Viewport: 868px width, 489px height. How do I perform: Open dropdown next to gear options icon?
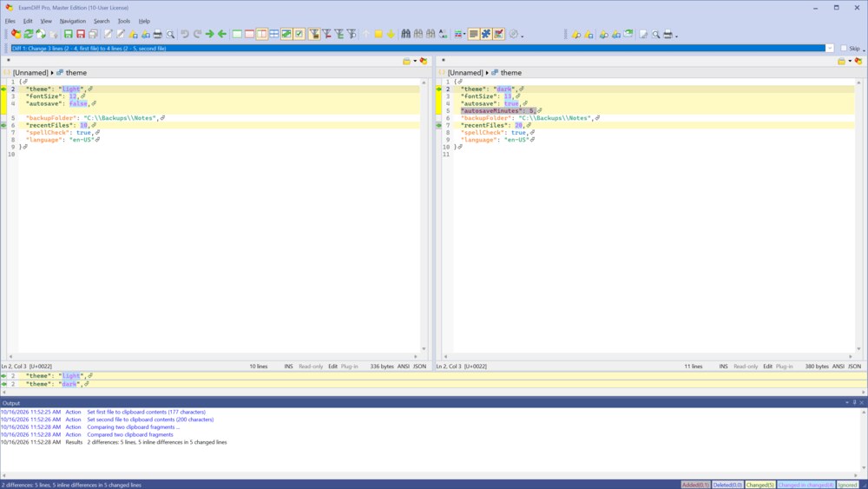coord(522,36)
